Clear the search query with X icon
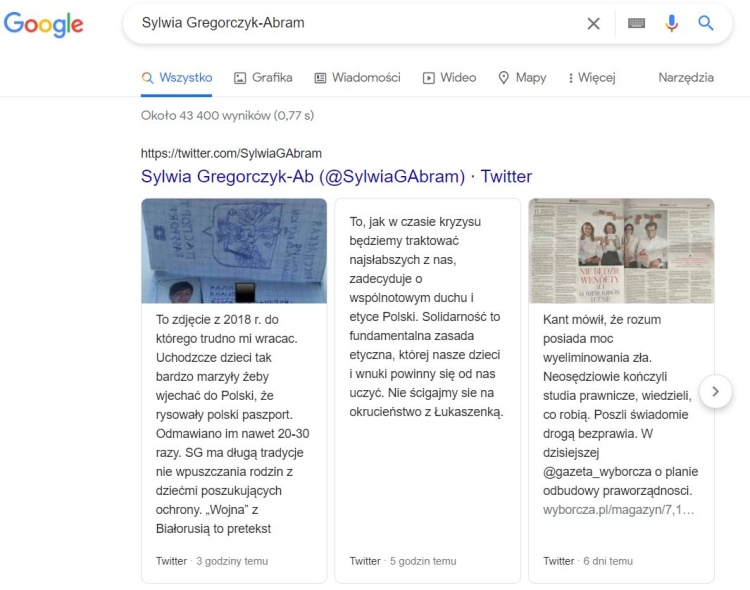Viewport: 750px width, 590px height. point(593,23)
